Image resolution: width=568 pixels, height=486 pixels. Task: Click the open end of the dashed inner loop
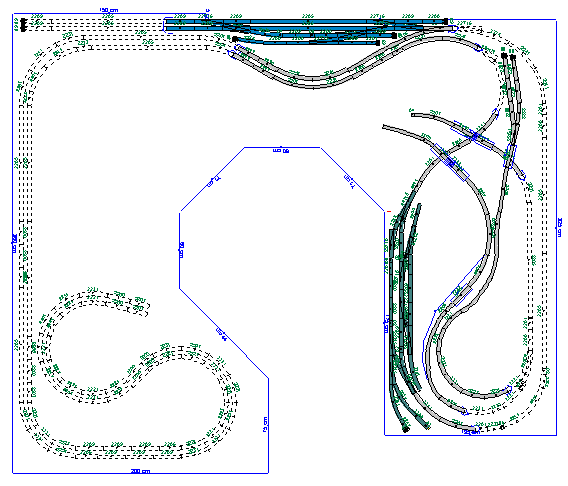pyautogui.click(x=146, y=307)
